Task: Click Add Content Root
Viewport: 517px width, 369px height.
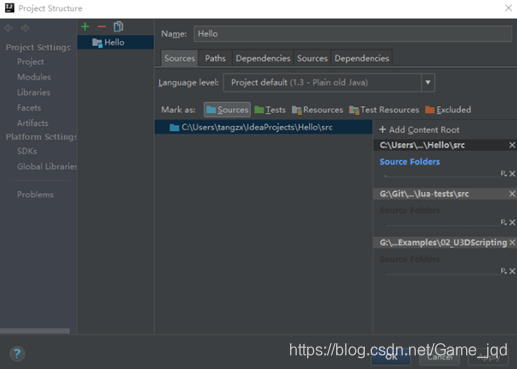Action: pyautogui.click(x=419, y=130)
